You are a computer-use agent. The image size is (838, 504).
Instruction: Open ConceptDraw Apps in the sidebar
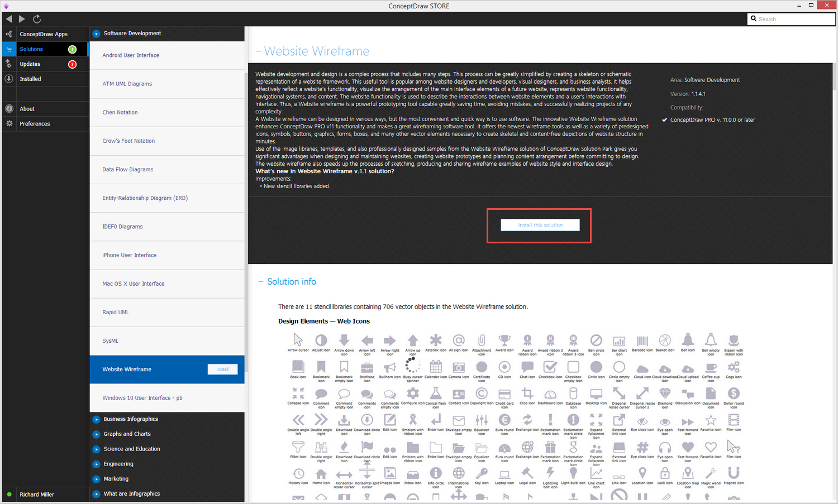[x=45, y=34]
